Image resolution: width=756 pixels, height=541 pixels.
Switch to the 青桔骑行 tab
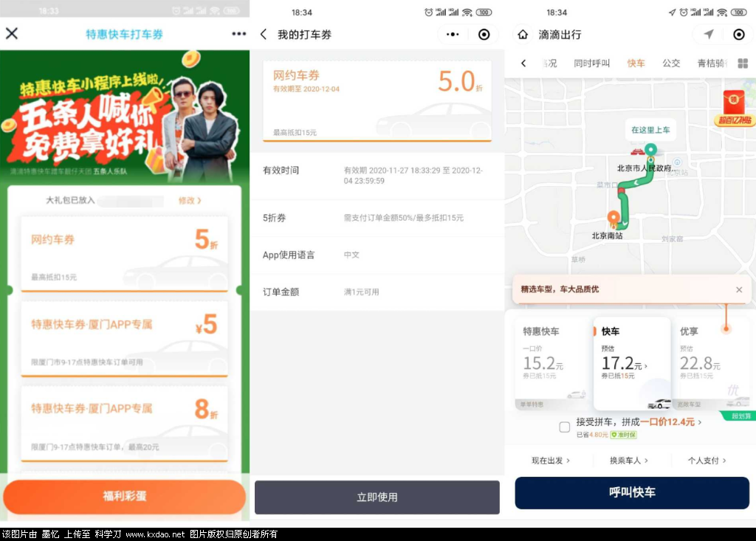[x=712, y=63]
